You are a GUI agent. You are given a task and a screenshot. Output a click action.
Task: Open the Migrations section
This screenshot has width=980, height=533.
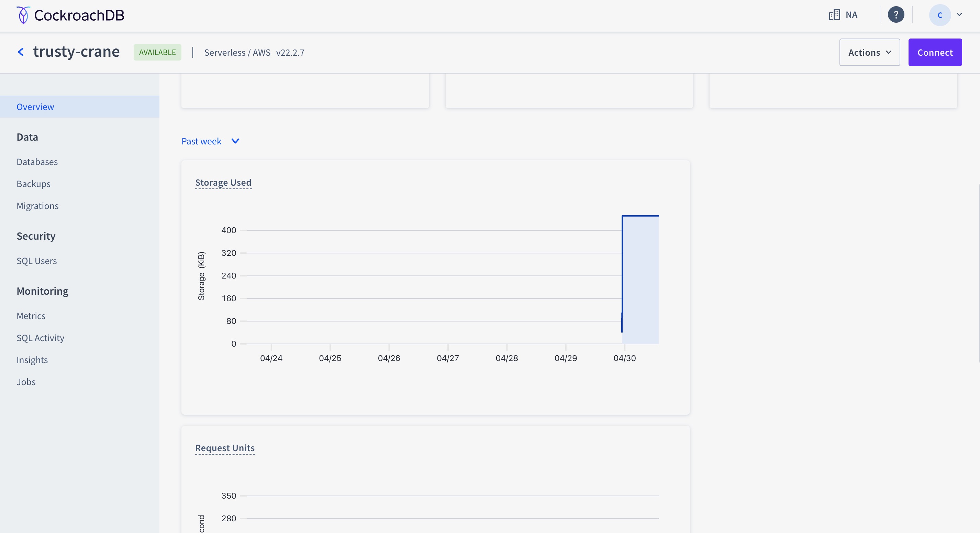[38, 206]
